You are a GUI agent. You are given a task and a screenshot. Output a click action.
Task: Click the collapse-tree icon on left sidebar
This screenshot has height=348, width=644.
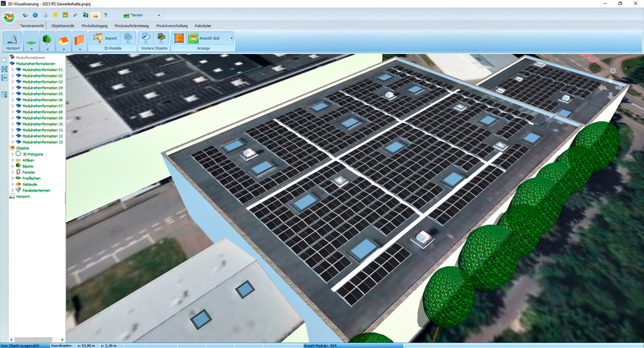click(x=4, y=78)
